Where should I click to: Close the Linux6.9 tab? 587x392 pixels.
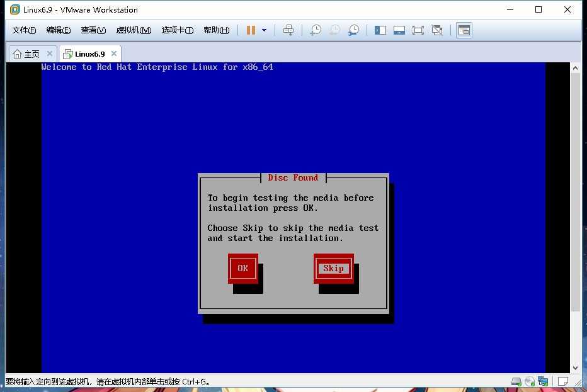point(114,54)
